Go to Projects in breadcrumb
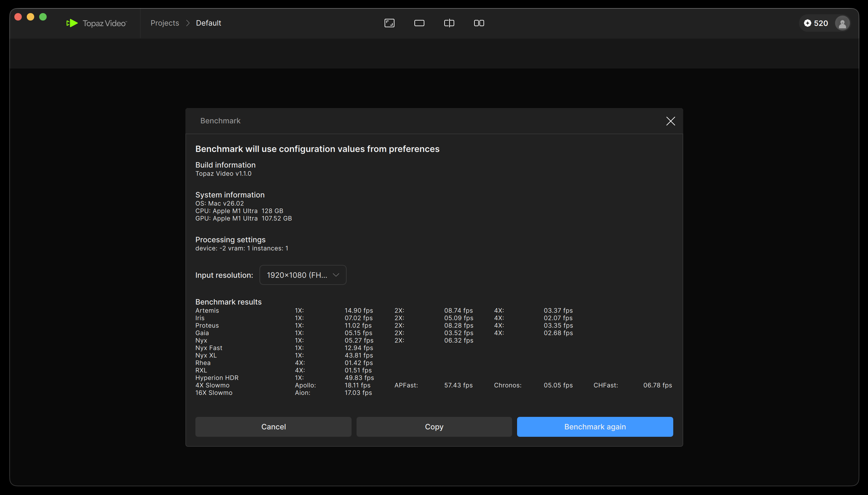This screenshot has height=495, width=868. [165, 23]
